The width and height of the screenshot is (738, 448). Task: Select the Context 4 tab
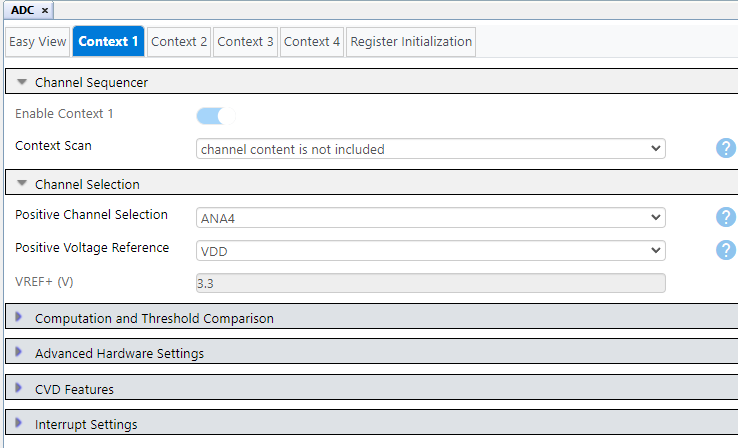[311, 42]
